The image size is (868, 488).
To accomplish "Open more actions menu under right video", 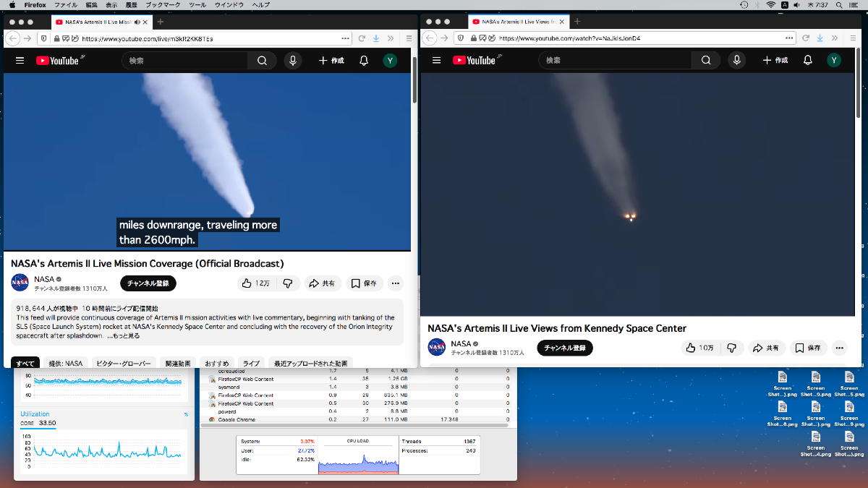I will [839, 348].
